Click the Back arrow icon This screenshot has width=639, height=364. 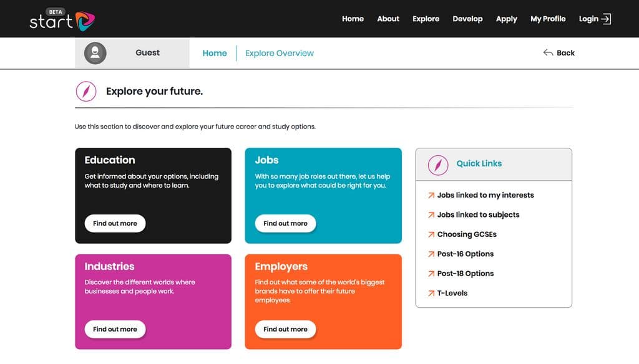pos(548,52)
